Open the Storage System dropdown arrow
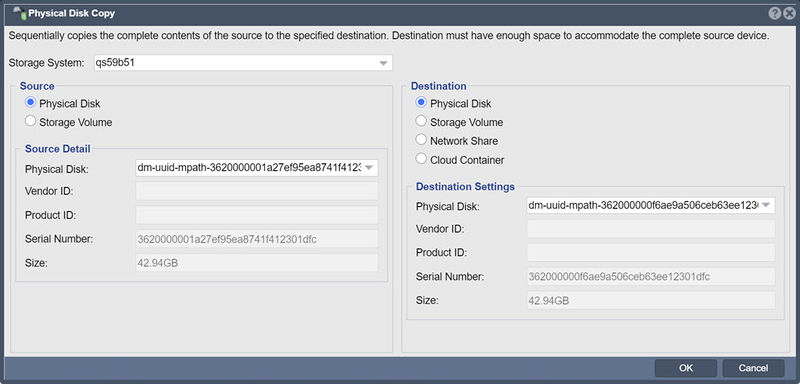This screenshot has width=800, height=384. tap(384, 64)
